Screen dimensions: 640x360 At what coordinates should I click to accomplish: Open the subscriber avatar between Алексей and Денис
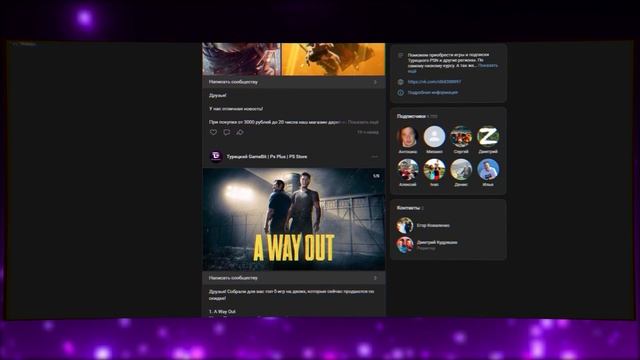[434, 169]
